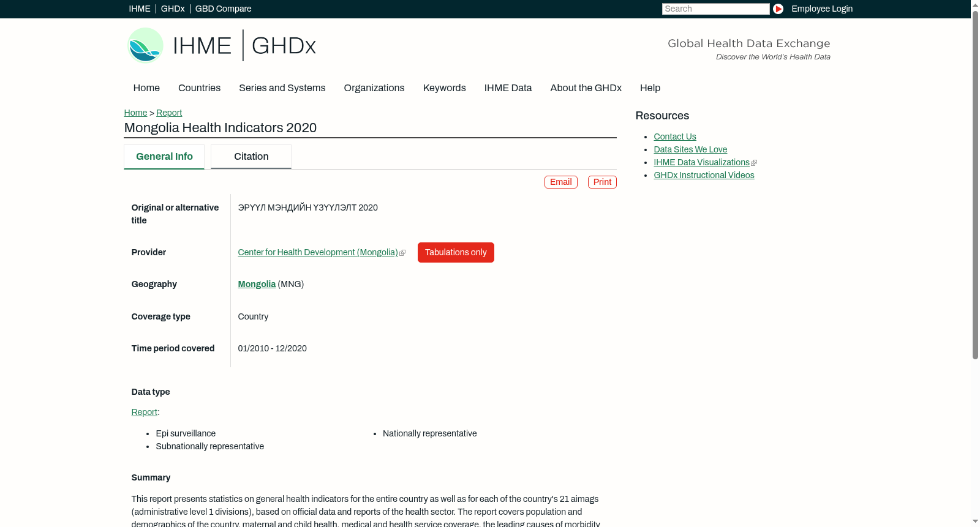This screenshot has height=527, width=980.
Task: Open About the GHDx menu
Action: (586, 88)
